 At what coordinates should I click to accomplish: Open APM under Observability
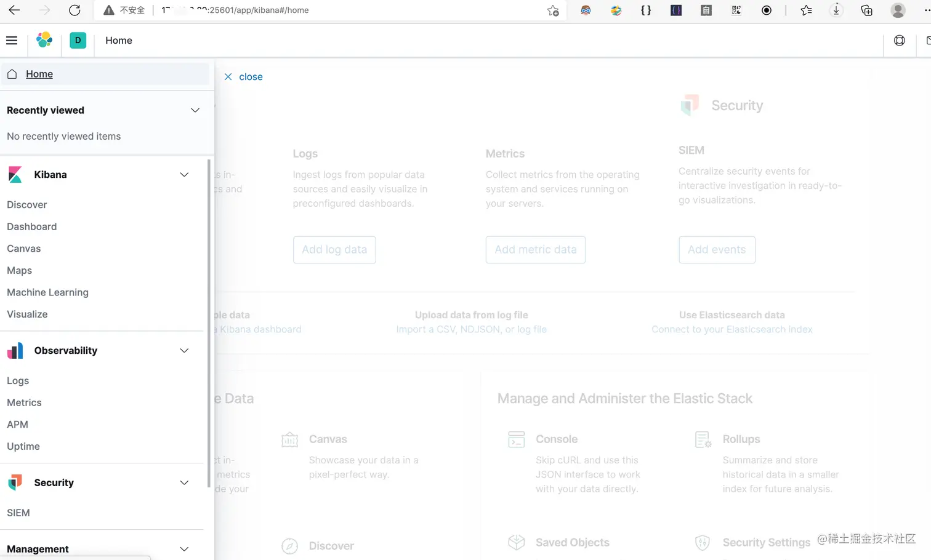(x=18, y=425)
